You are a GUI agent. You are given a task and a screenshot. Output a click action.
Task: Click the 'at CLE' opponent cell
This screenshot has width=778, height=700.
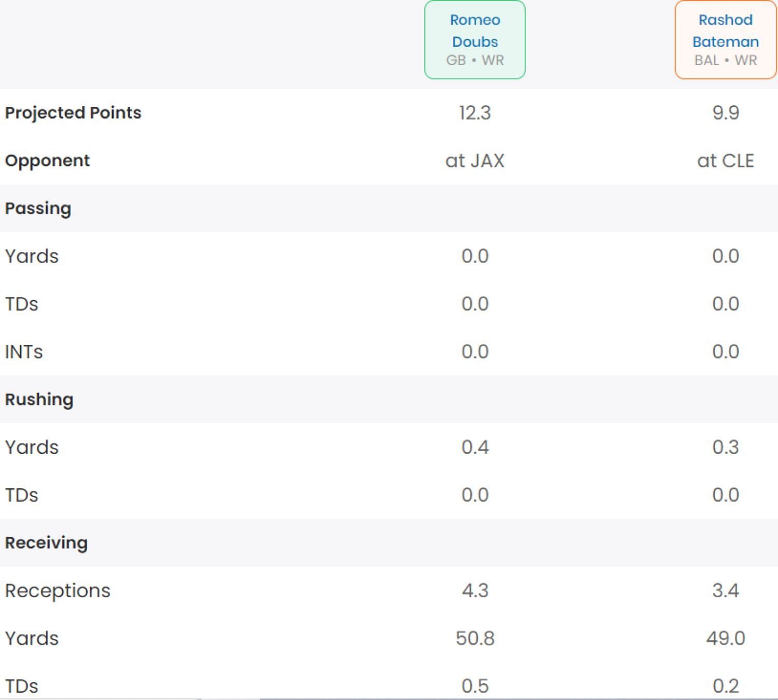coord(725,161)
